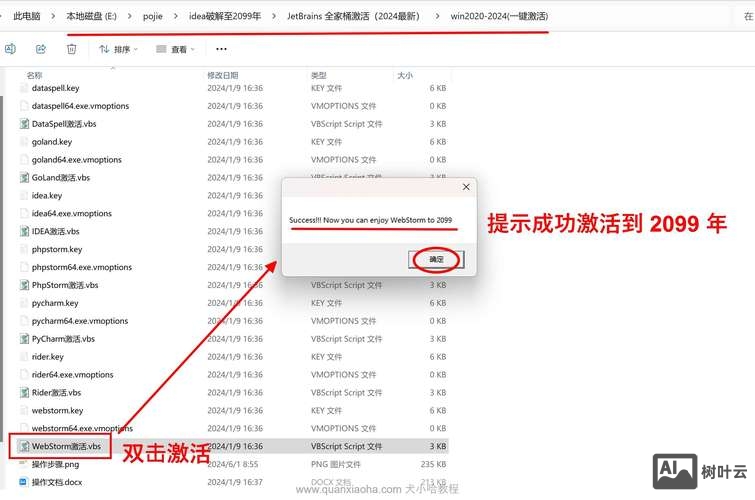Screen dimensions: 755x500
Task: Select 操作步骤.png image file icon
Action: tap(24, 464)
